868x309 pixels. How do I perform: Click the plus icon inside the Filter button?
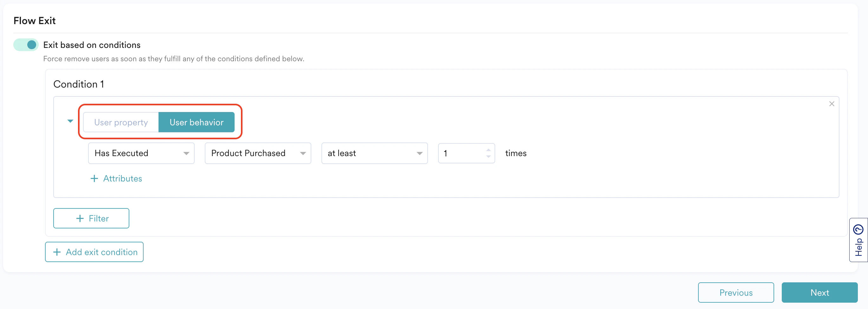coord(80,218)
